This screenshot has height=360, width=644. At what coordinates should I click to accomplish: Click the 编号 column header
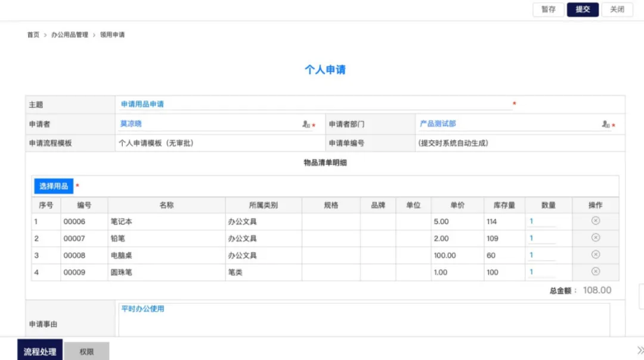click(x=84, y=205)
